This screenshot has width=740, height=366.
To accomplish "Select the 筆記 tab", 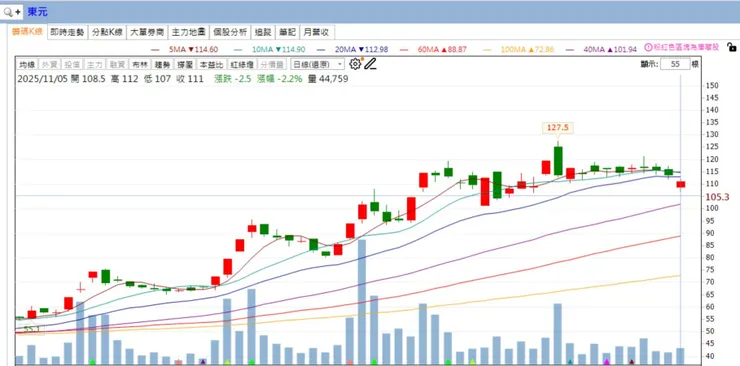I will tap(287, 32).
